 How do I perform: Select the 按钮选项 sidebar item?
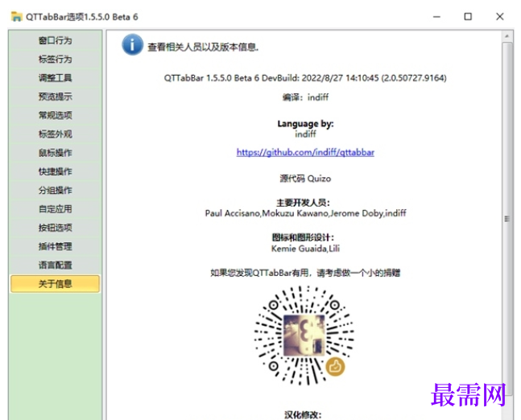(55, 228)
